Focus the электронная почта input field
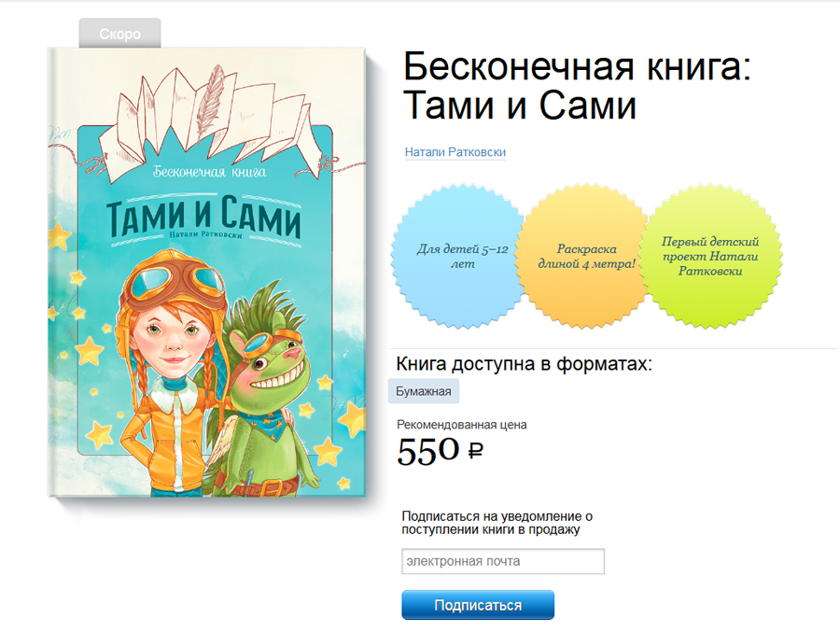 503,561
